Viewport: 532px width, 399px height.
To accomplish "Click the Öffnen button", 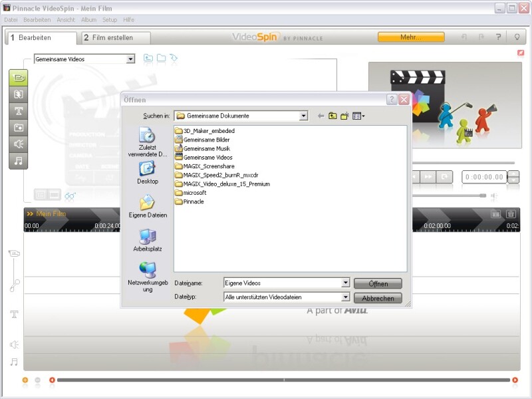I will click(378, 283).
